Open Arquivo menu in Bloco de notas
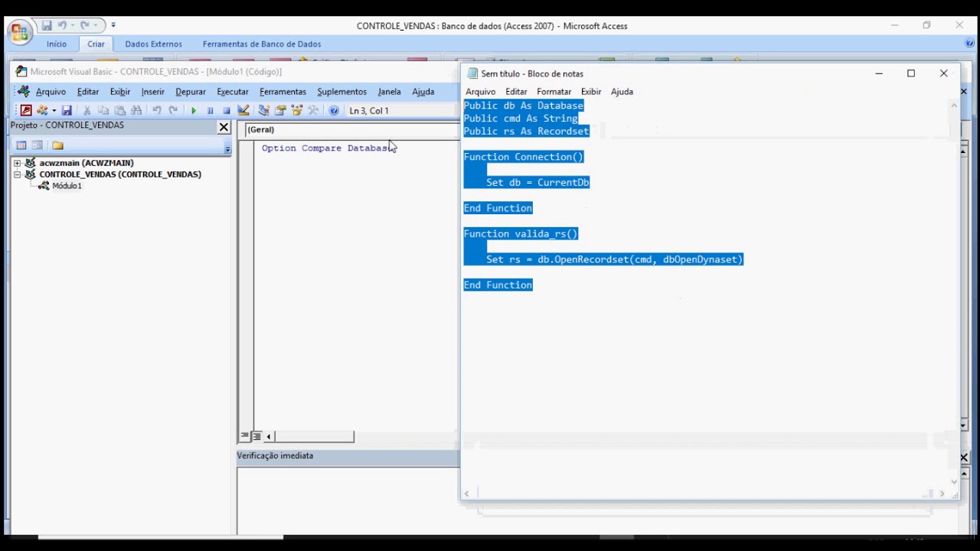 point(481,92)
